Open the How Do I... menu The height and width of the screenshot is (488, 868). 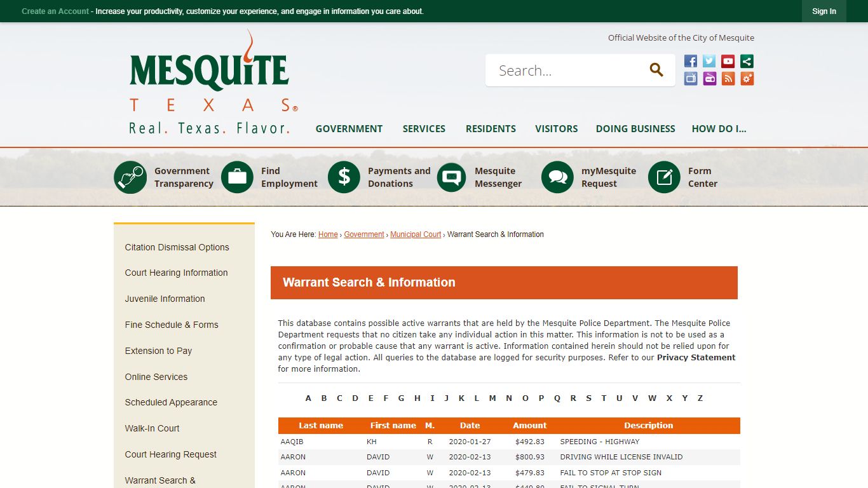[x=719, y=128]
